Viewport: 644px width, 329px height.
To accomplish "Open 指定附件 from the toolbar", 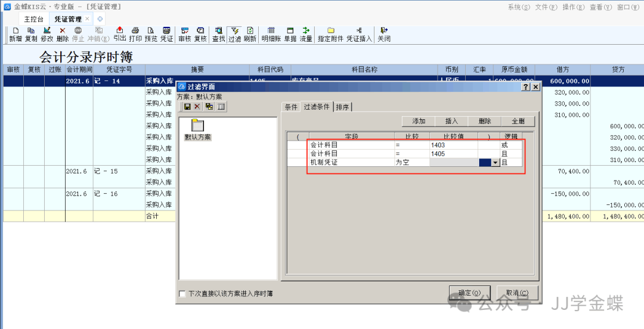I will pos(330,34).
